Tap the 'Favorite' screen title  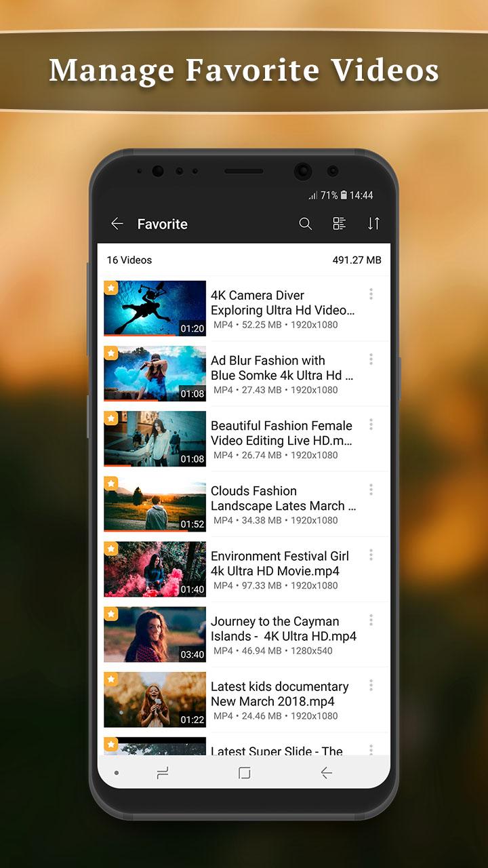click(x=163, y=224)
